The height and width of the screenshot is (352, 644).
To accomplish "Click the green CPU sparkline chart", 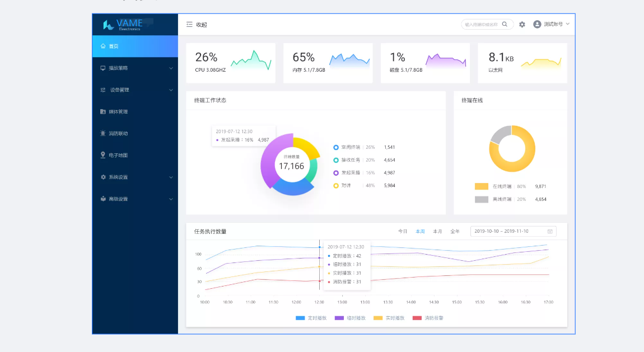I will [251, 60].
